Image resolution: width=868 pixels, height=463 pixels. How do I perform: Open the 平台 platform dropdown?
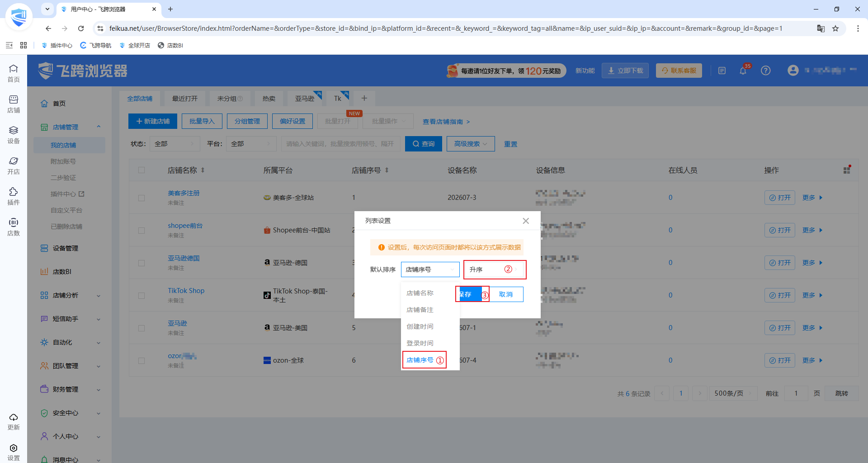pos(251,144)
